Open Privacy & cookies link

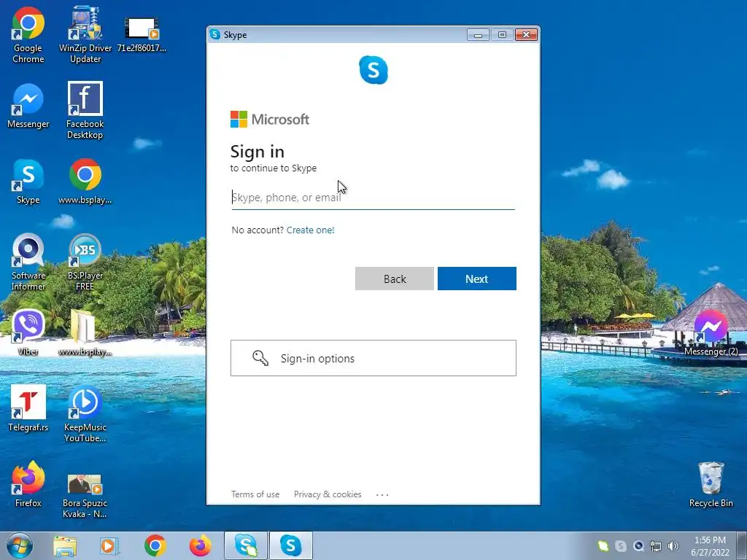328,494
